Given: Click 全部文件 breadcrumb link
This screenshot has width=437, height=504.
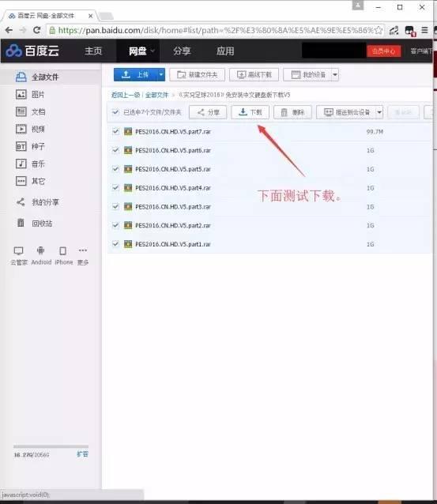Looking at the screenshot, I should (x=157, y=95).
